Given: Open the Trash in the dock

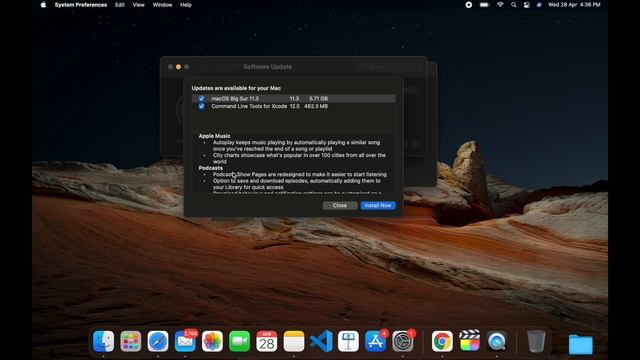Looking at the screenshot, I should [536, 341].
